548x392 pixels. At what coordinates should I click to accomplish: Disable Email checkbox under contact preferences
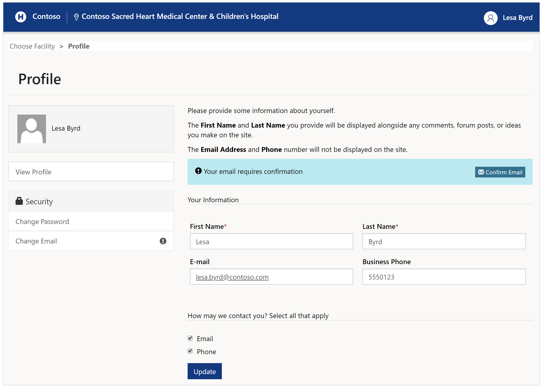[190, 338]
